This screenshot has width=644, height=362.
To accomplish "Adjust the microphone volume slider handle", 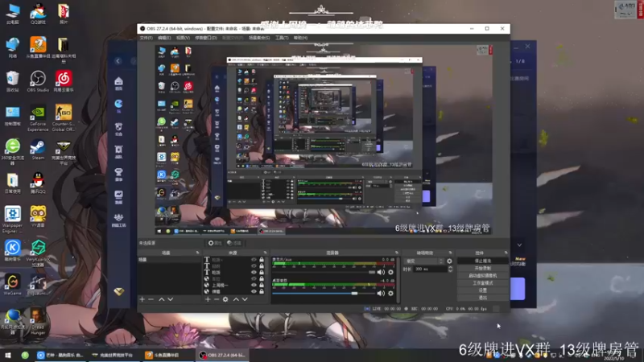I will (x=372, y=272).
